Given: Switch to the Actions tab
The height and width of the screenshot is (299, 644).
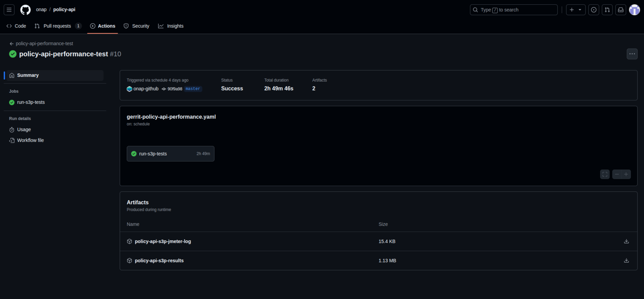Looking at the screenshot, I should point(103,26).
